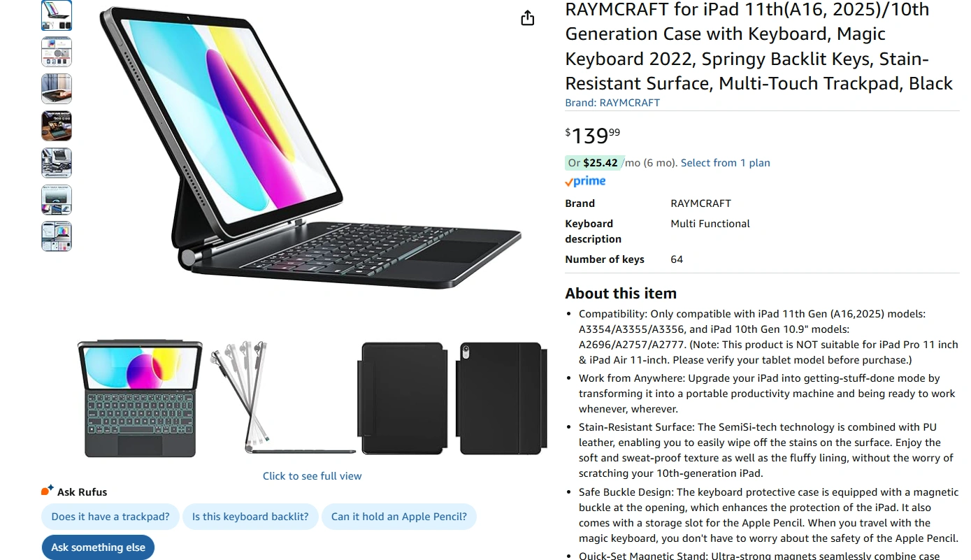This screenshot has height=560, width=971.
Task: Ask 'Is this keyboard backlit?'
Action: [250, 517]
